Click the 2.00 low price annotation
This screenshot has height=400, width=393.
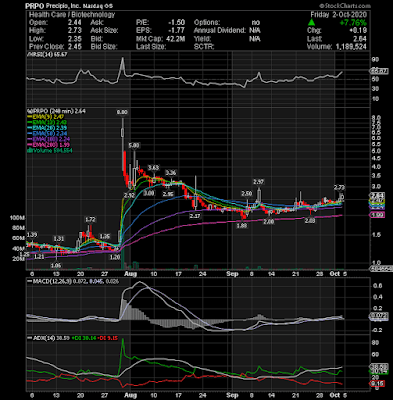[269, 221]
